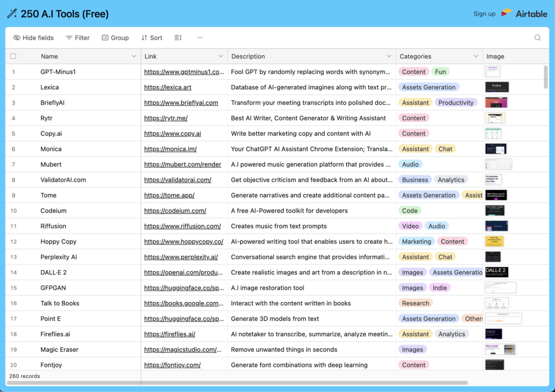Image resolution: width=555 pixels, height=392 pixels.
Task: Open the tome.app link
Action: point(169,195)
